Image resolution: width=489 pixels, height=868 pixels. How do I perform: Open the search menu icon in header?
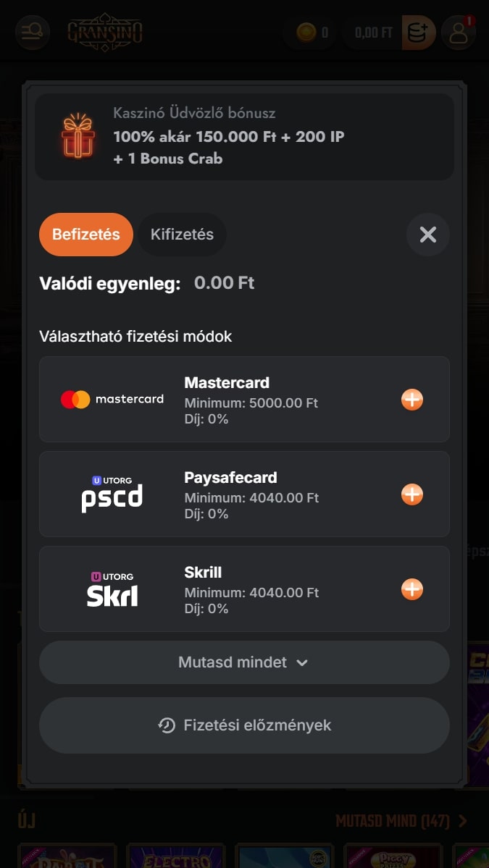[33, 32]
